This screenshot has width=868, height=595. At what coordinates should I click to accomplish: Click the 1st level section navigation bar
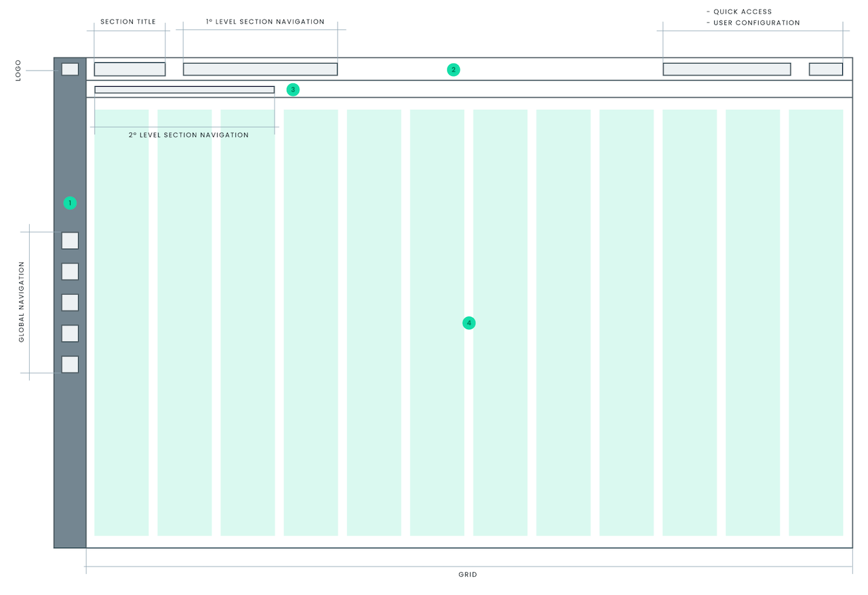pyautogui.click(x=260, y=68)
